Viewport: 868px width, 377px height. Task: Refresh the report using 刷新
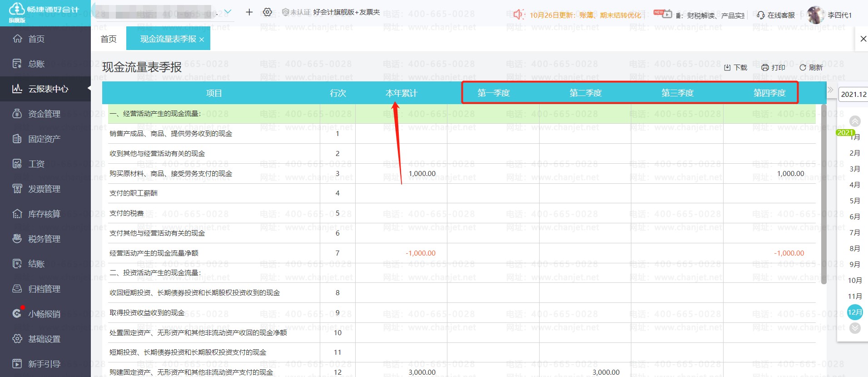pyautogui.click(x=811, y=67)
